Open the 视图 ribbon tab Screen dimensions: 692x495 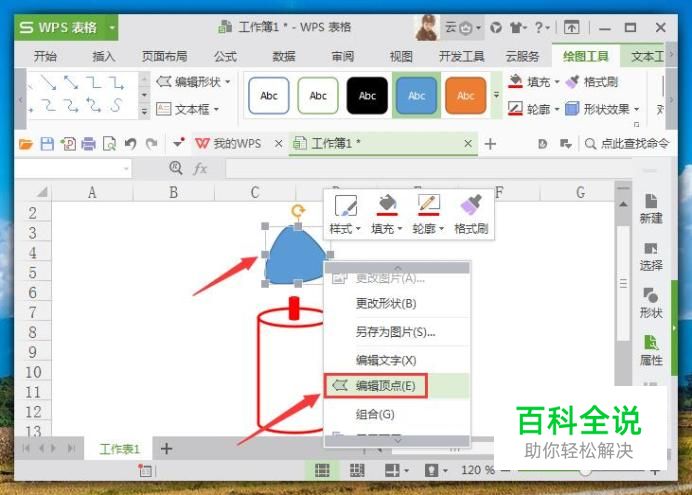tap(401, 56)
